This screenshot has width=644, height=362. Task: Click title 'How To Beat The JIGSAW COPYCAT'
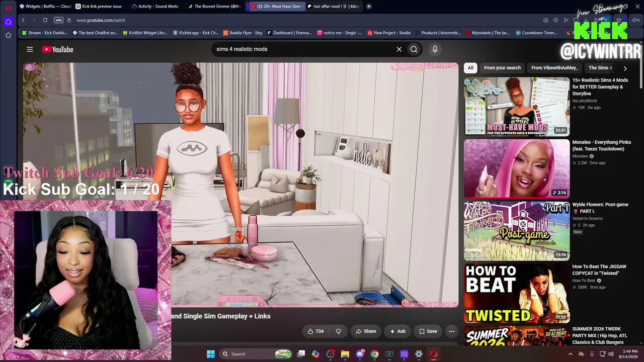pyautogui.click(x=599, y=270)
